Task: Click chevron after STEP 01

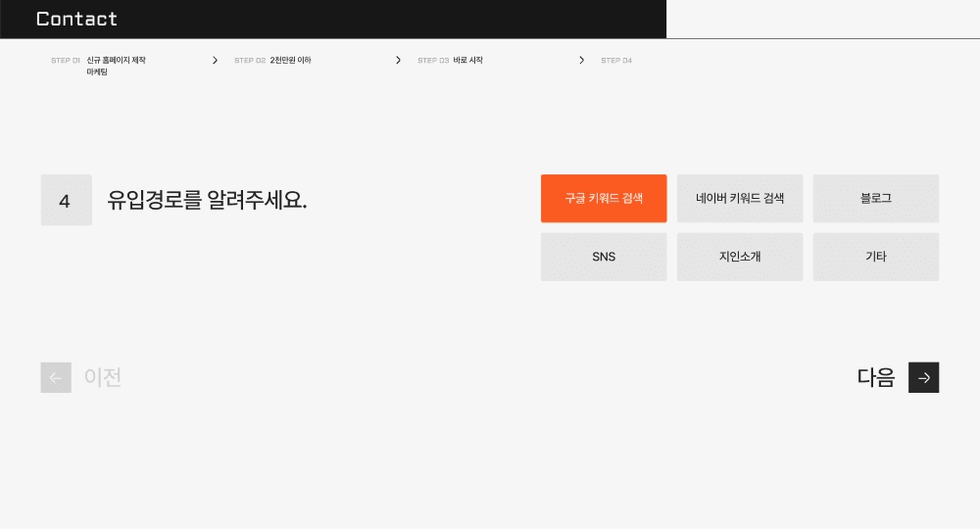Action: pos(215,61)
